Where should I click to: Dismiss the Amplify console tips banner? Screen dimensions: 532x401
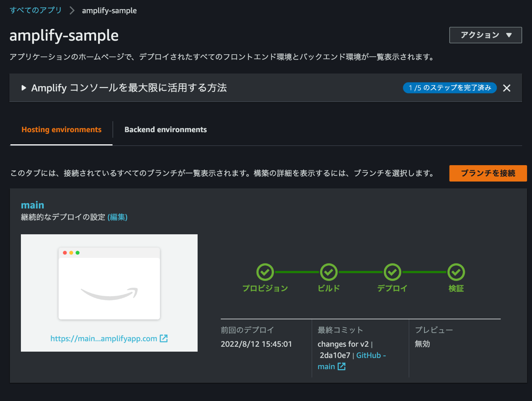507,88
